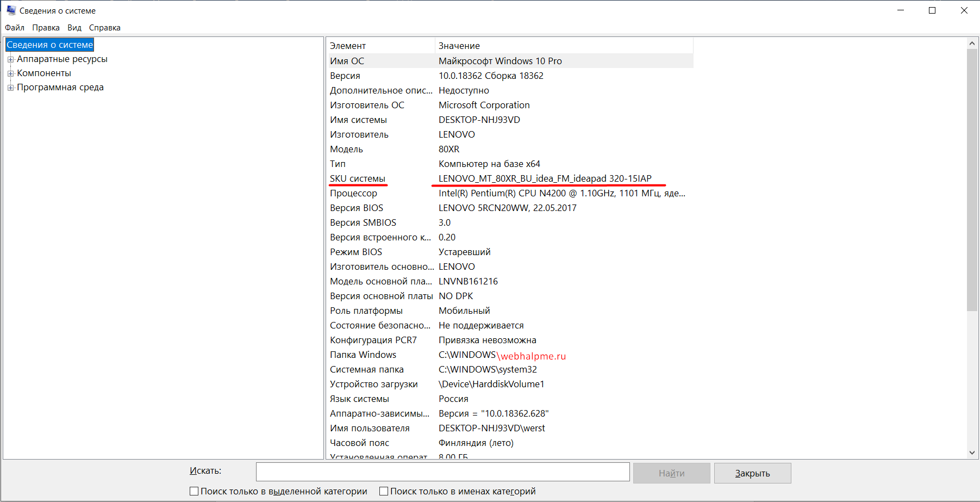The height and width of the screenshot is (502, 980).
Task: Click the Финляндия (лето) time zone value
Action: (x=476, y=443)
